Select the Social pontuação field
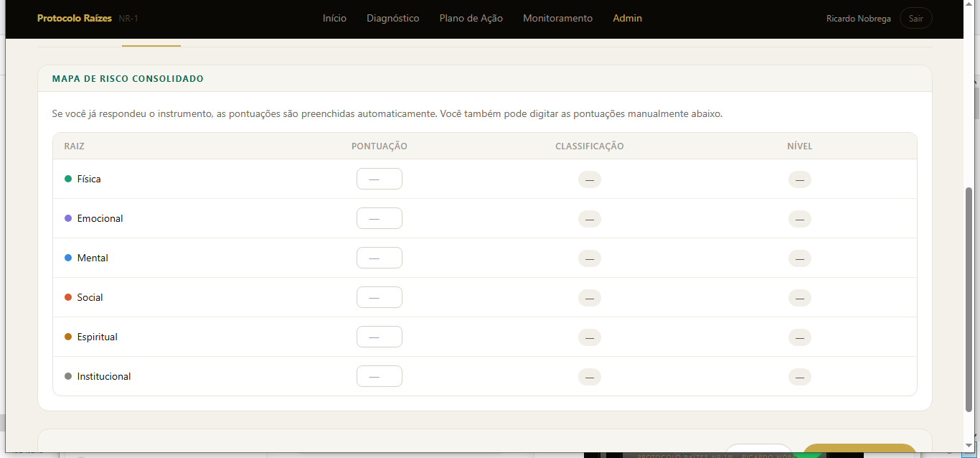 (380, 297)
